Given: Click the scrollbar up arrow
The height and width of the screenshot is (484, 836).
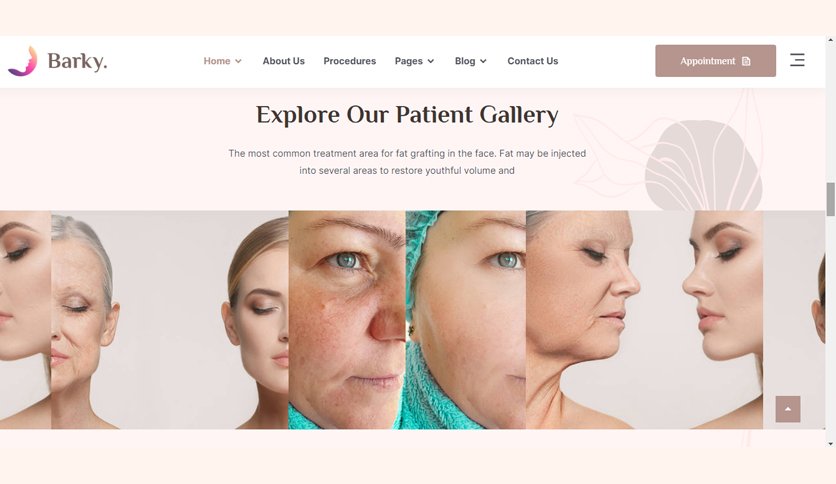Looking at the screenshot, I should (x=831, y=40).
